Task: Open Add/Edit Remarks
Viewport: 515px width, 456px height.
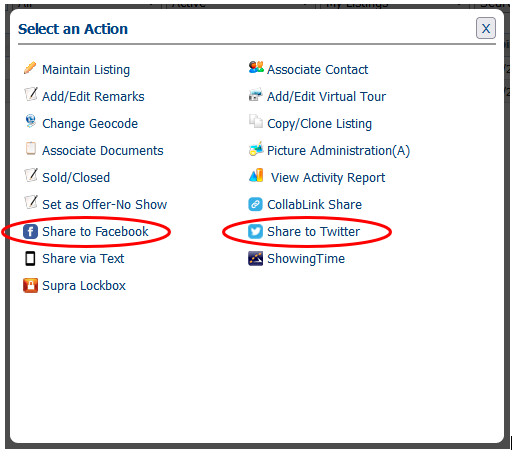Action: (93, 97)
